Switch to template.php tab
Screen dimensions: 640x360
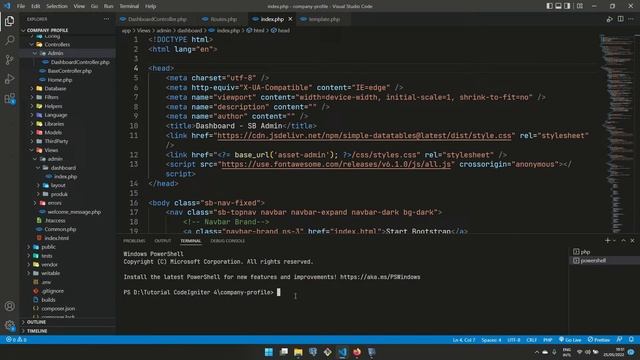click(324, 19)
